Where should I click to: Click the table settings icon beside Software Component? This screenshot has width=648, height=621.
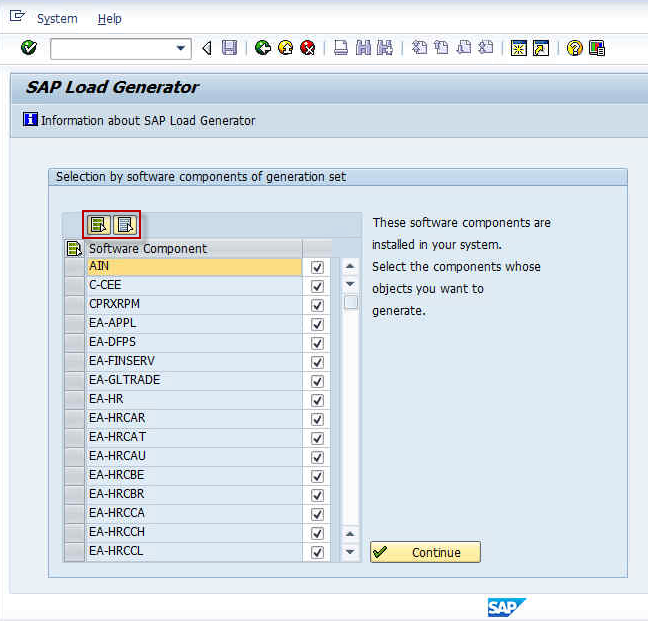click(x=74, y=249)
